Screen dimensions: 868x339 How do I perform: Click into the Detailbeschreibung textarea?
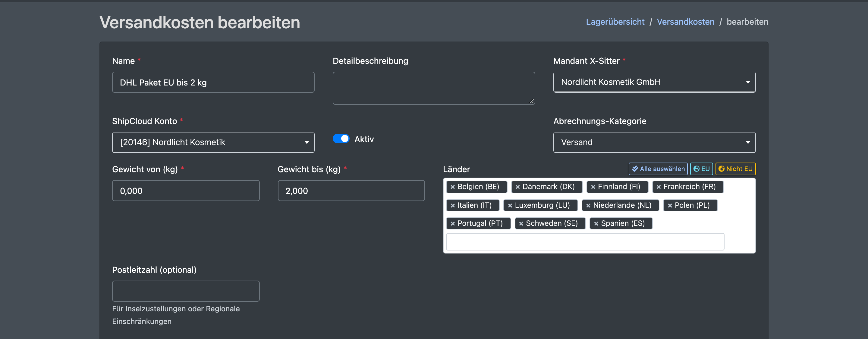[x=434, y=88]
